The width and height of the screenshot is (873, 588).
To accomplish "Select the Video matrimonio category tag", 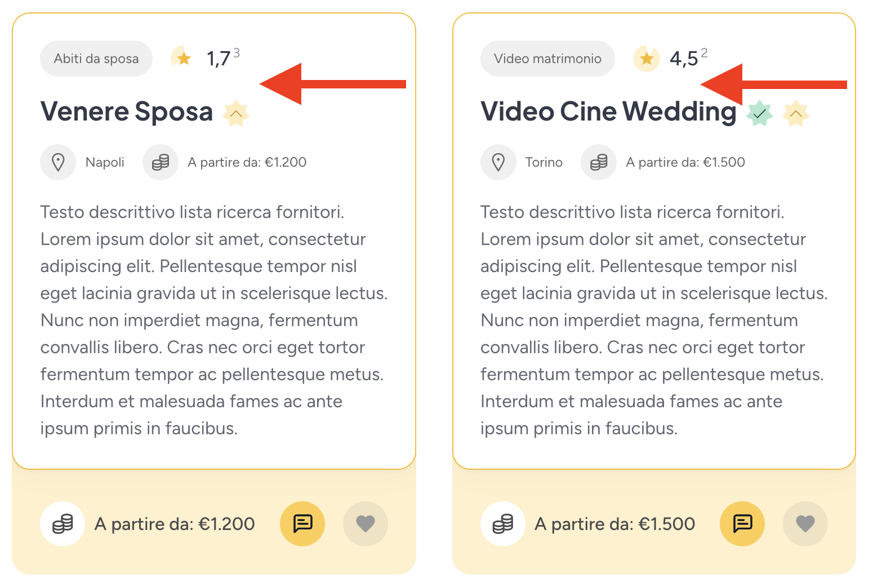I will [547, 59].
